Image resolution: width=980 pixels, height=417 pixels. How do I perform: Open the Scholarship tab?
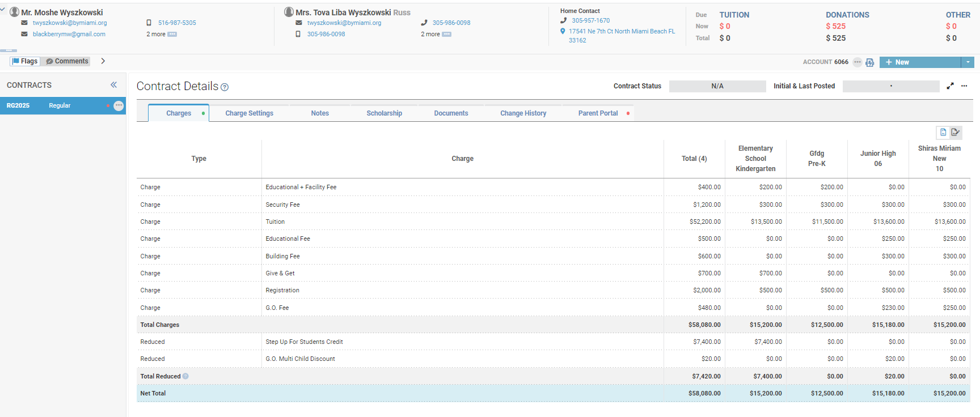pos(385,113)
